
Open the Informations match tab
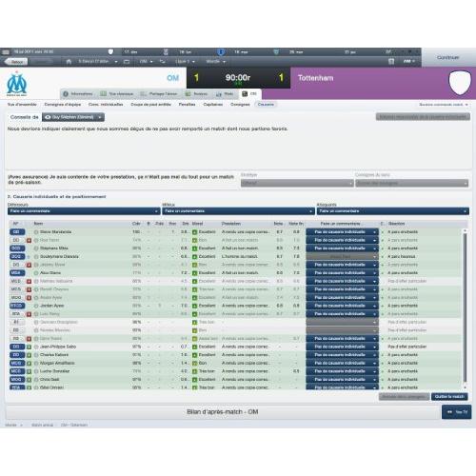pyautogui.click(x=78, y=94)
